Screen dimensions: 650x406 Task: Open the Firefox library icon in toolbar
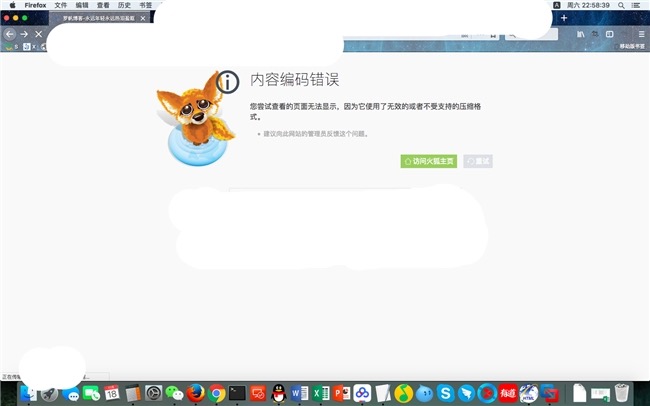click(581, 34)
